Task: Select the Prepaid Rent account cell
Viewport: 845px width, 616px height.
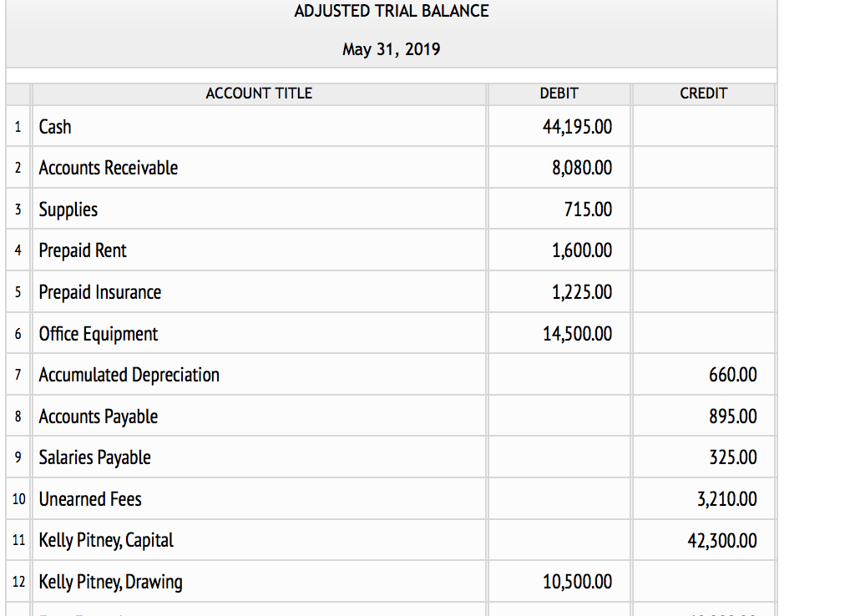Action: [82, 250]
